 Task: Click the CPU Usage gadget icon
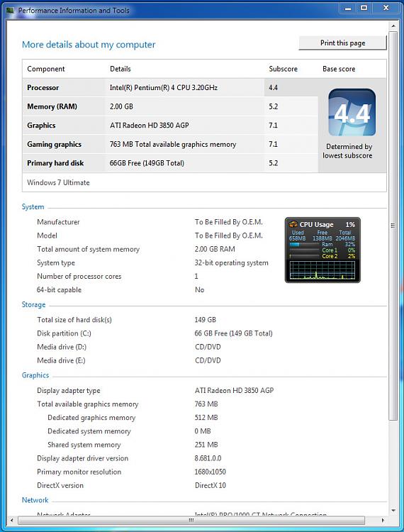pyautogui.click(x=293, y=225)
